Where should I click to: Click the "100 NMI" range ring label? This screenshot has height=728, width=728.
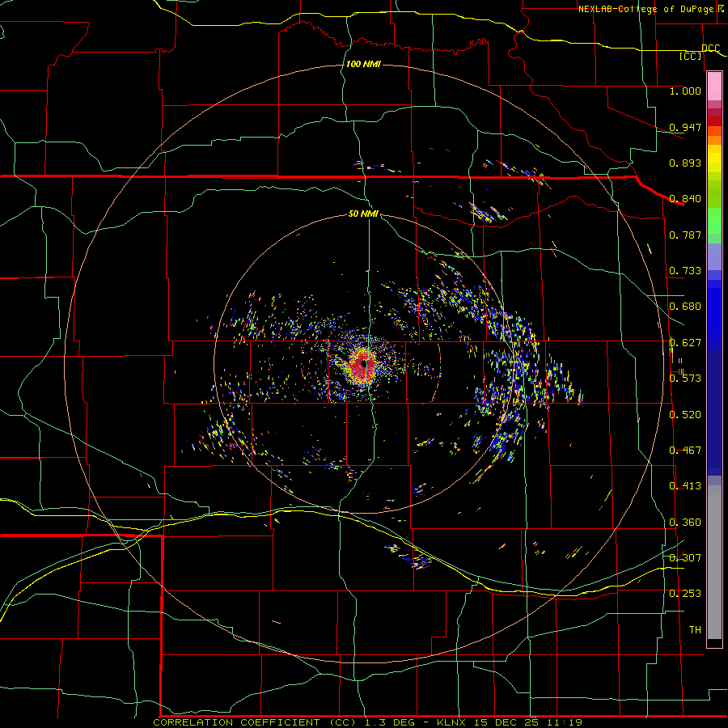(363, 64)
